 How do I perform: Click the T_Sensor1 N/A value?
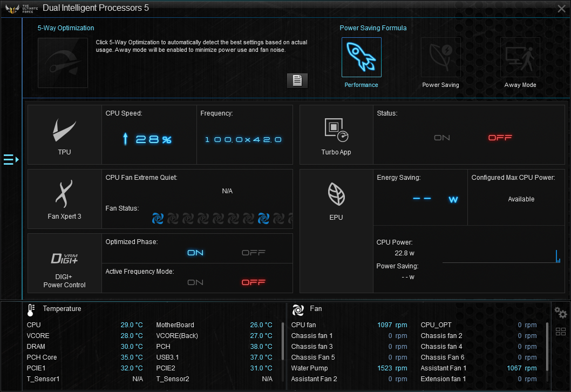coord(138,379)
